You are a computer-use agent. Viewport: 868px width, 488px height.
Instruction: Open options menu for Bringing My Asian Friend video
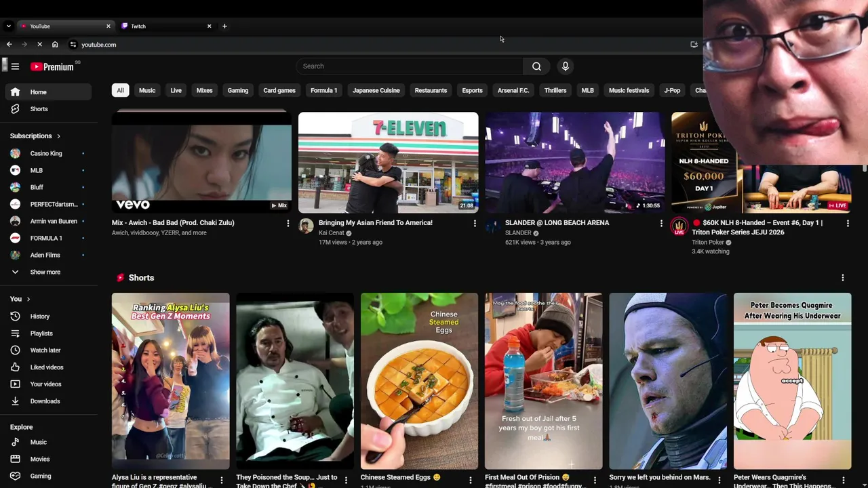point(474,223)
